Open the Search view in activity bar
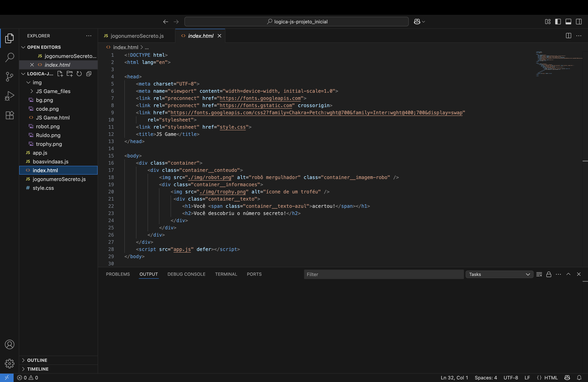 pyautogui.click(x=9, y=57)
